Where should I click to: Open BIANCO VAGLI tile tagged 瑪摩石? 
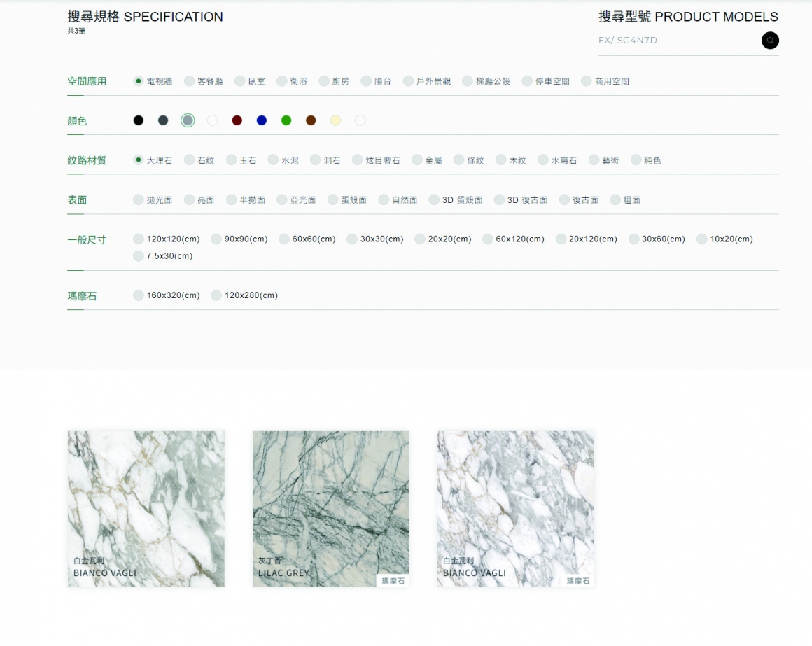(x=516, y=509)
